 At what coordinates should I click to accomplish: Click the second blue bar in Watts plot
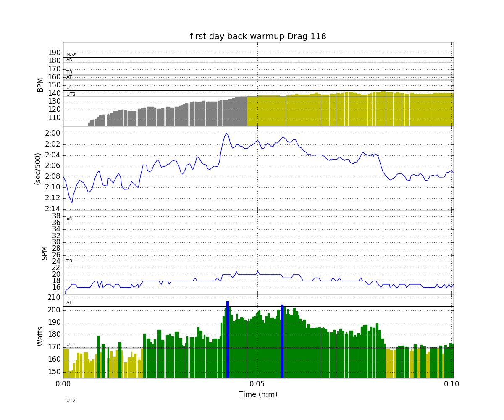point(282,340)
